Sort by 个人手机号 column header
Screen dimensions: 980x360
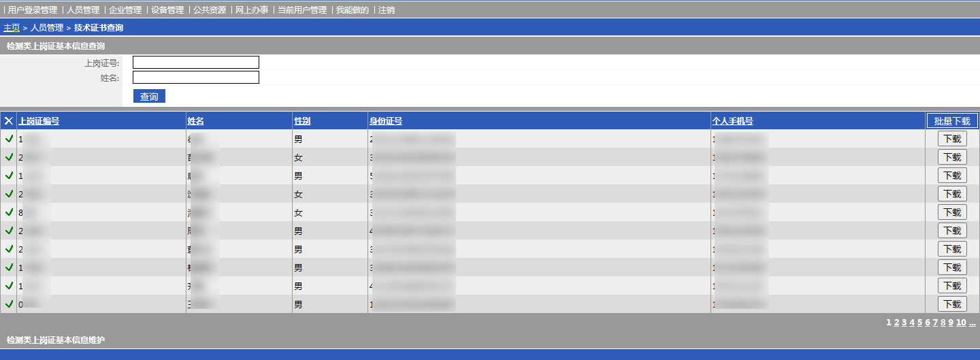click(x=732, y=121)
